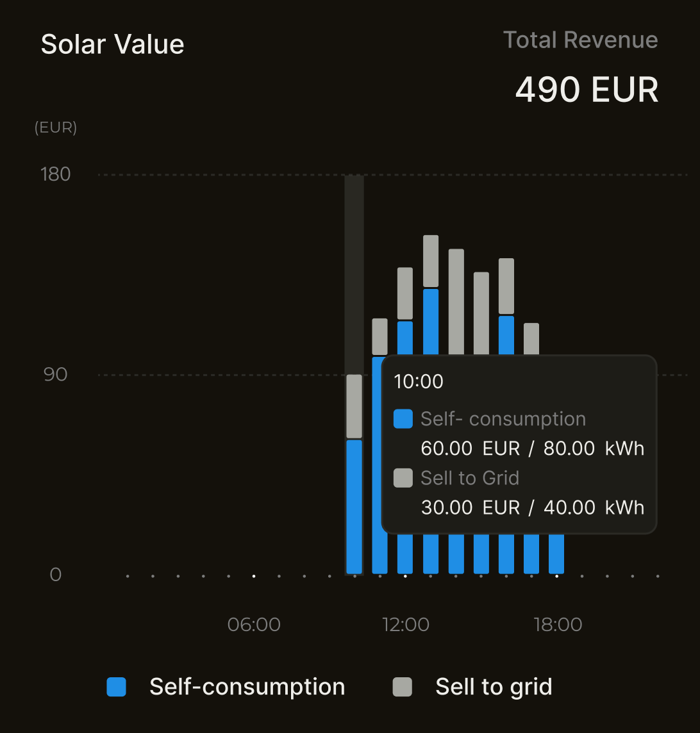Select the gray top of the 17:00 bar

point(531,338)
